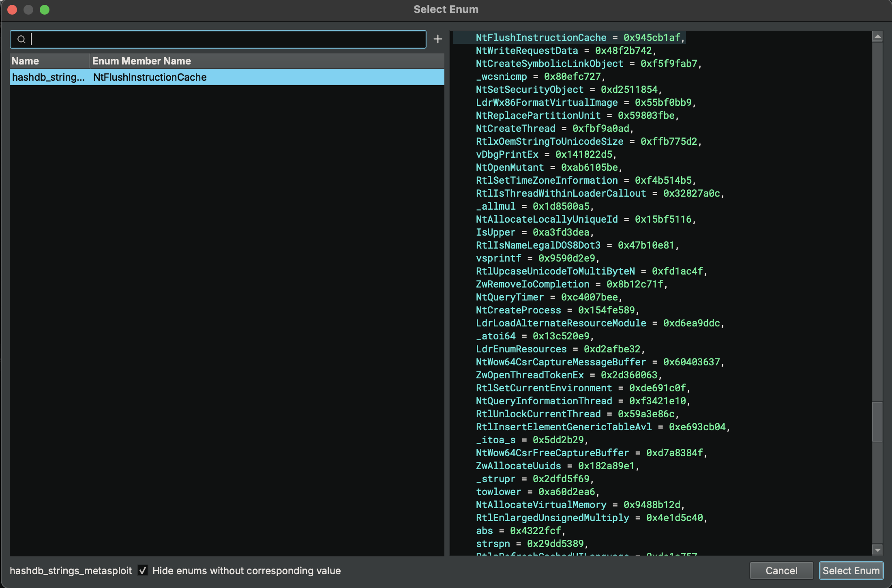Click the scrollbar up arrow in preview pane
The width and height of the screenshot is (892, 588).
click(877, 36)
